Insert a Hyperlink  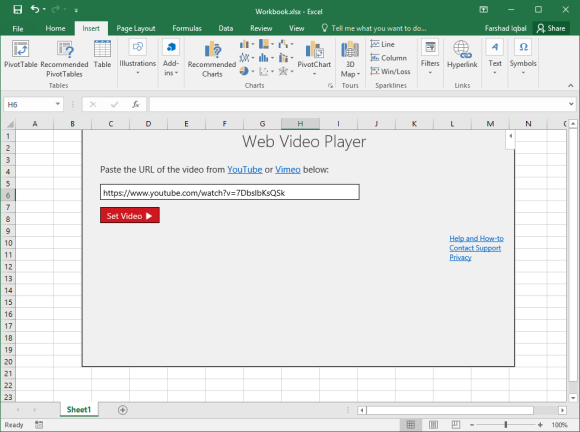462,54
